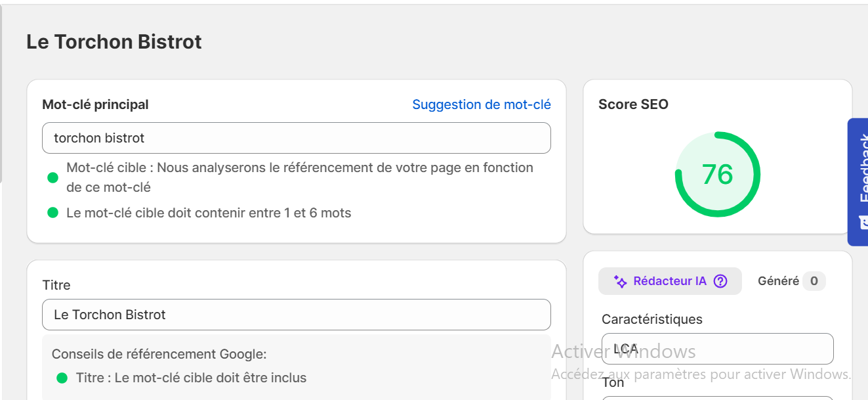Click the Caractéristiques label
868x400 pixels.
652,319
